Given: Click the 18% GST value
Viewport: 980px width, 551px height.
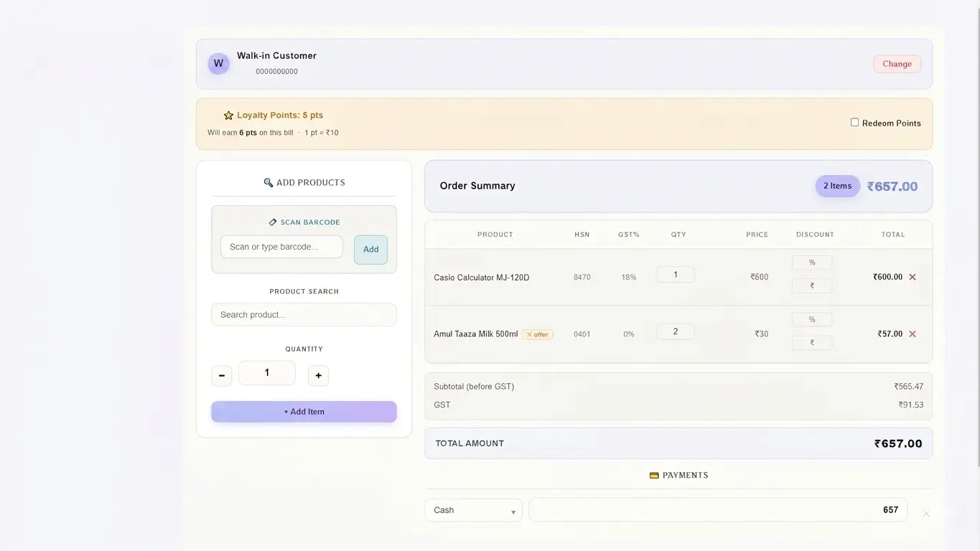Looking at the screenshot, I should (629, 277).
